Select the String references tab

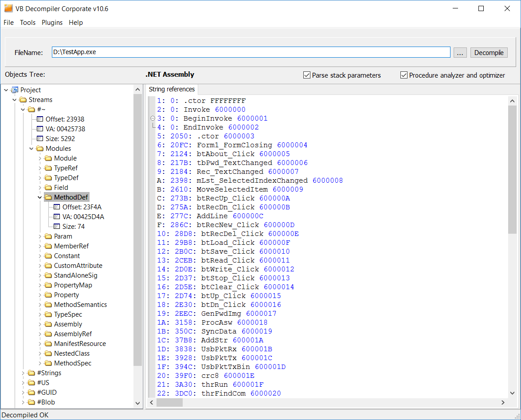(172, 89)
